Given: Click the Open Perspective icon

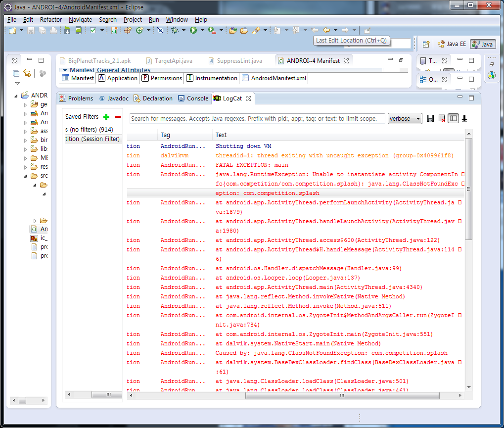Looking at the screenshot, I should tap(426, 44).
